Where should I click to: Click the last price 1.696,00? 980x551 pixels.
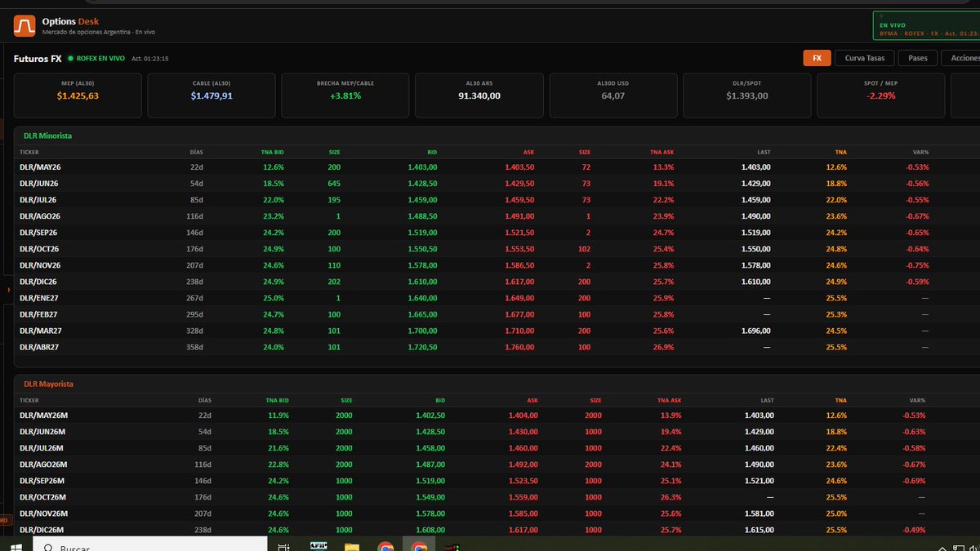click(756, 331)
